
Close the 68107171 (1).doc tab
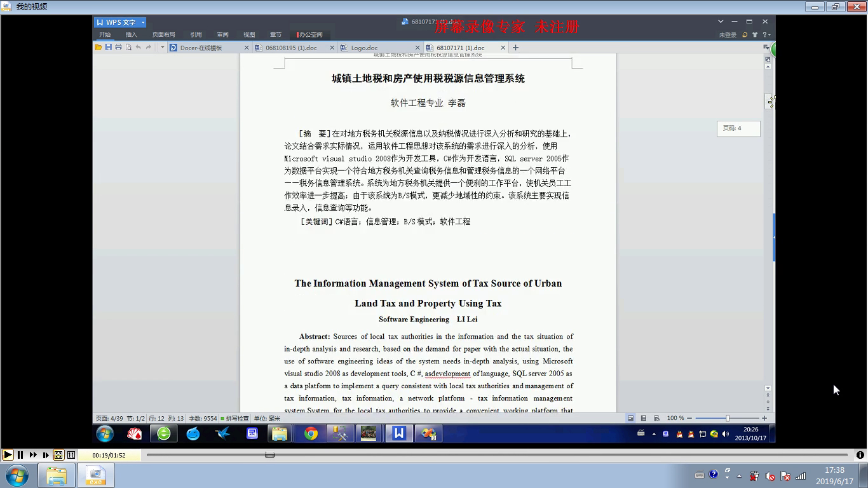(x=503, y=48)
